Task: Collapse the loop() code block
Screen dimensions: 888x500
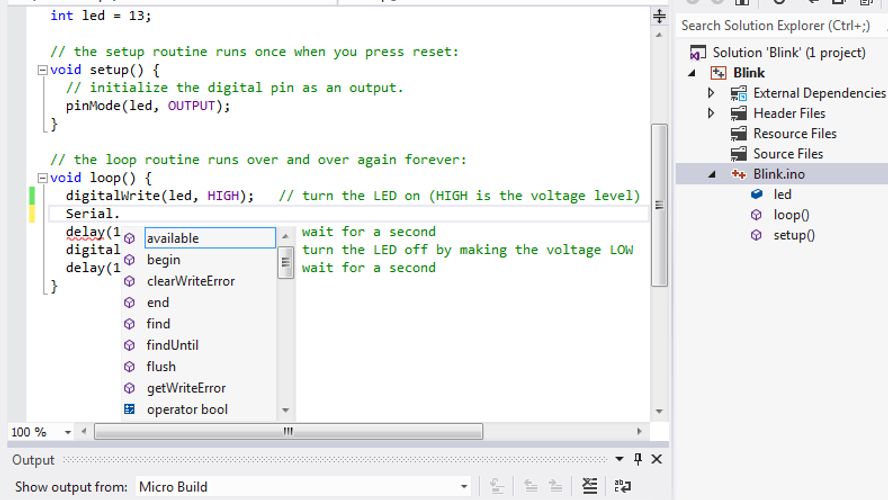Action: click(42, 178)
